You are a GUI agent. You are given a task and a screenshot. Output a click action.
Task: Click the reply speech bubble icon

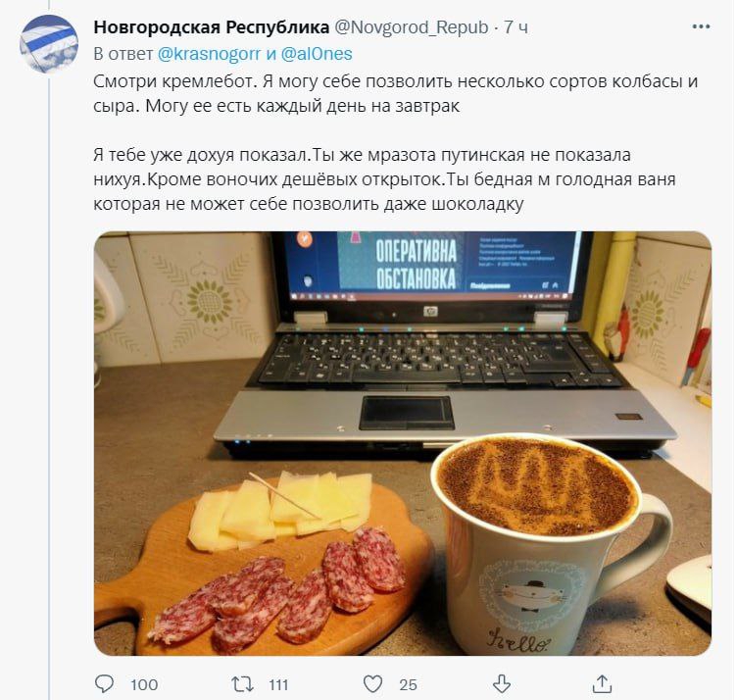pos(104,684)
